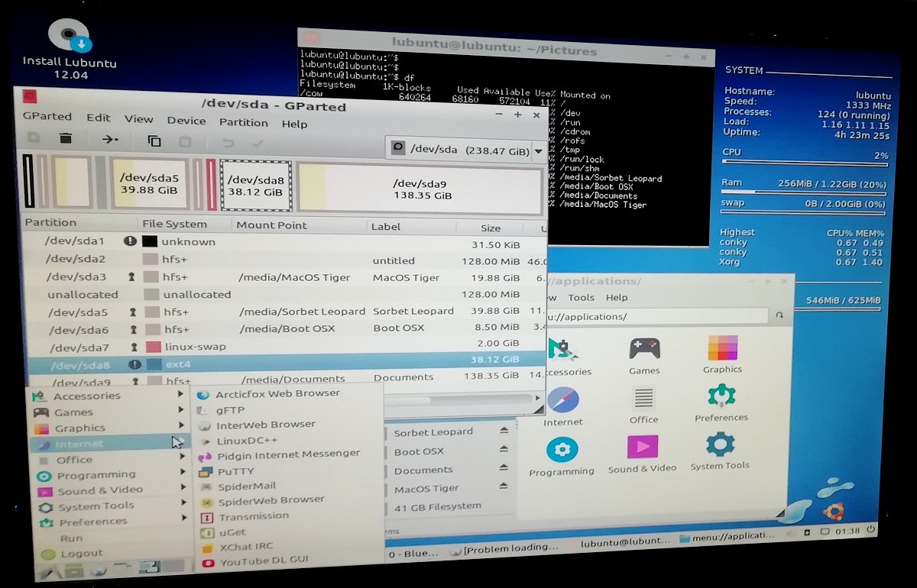The height and width of the screenshot is (588, 917).
Task: Open Graphics folder icon in applications window
Action: click(722, 347)
